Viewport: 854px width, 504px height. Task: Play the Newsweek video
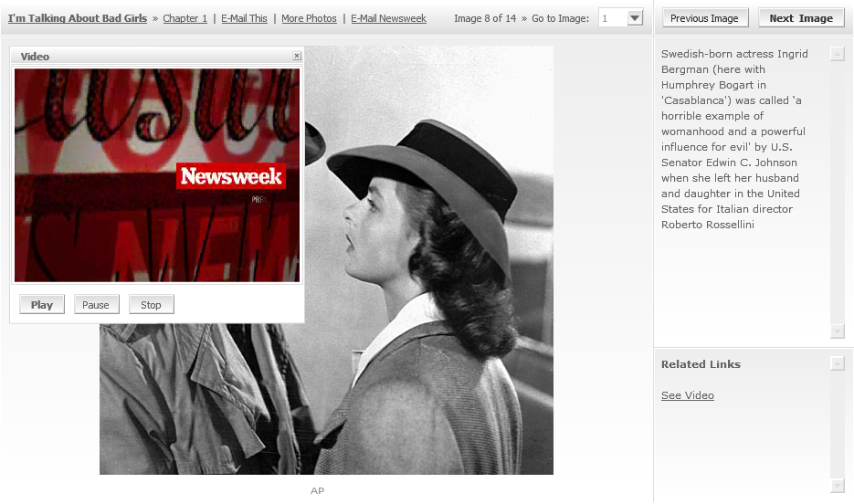(42, 305)
